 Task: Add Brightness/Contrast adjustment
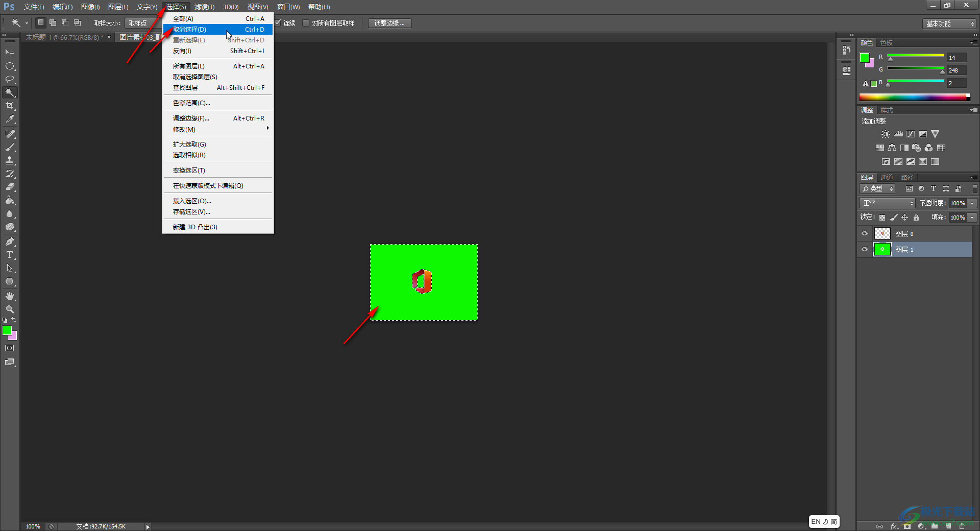[886, 134]
